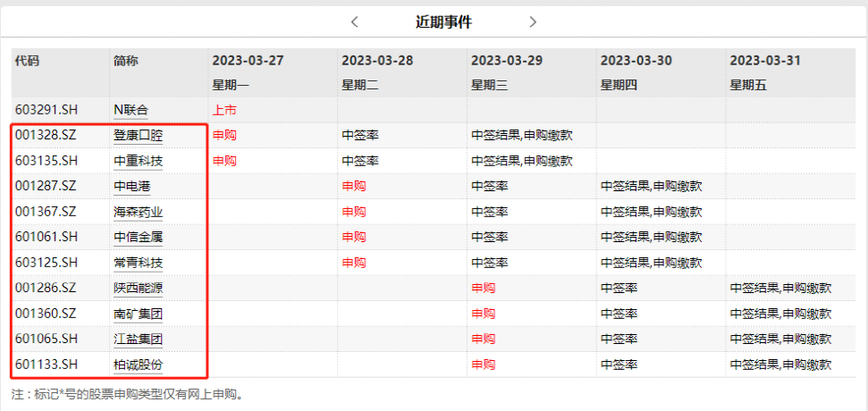Click the 近期事件 title

(x=444, y=22)
